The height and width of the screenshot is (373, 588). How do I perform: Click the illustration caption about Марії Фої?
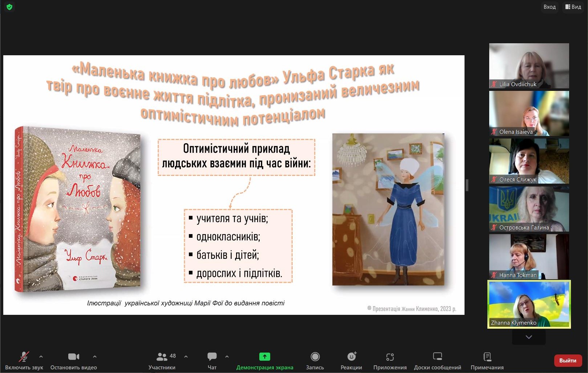pyautogui.click(x=186, y=303)
